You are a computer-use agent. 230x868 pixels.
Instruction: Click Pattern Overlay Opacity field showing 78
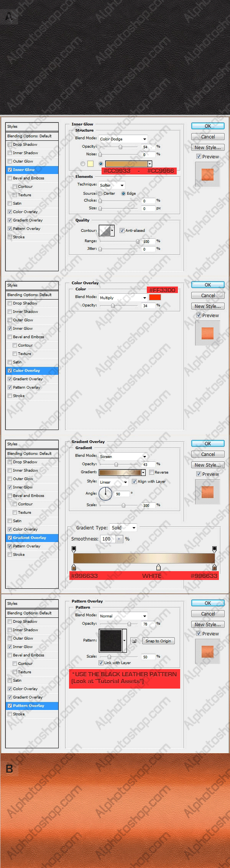pyautogui.click(x=148, y=624)
